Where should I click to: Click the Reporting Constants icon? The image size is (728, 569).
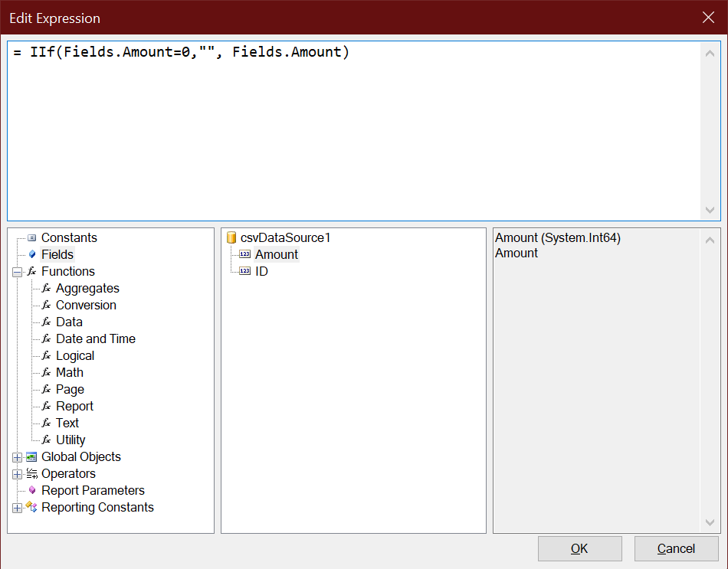click(x=31, y=507)
